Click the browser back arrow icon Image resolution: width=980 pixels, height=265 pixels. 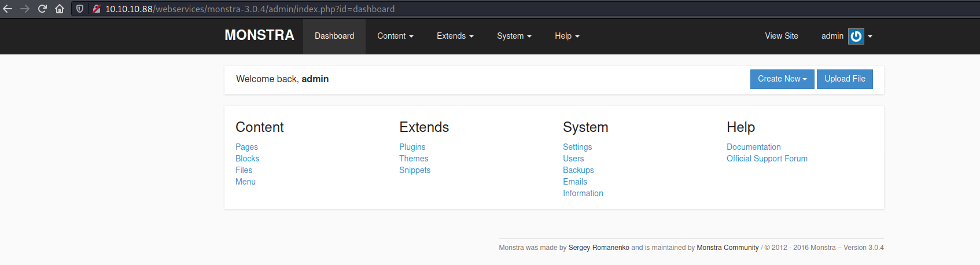8,9
